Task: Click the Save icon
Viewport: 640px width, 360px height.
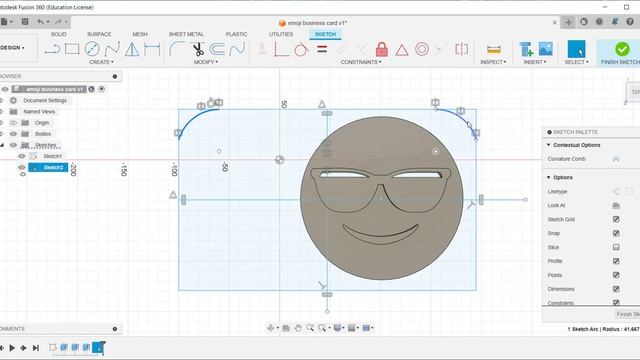Action: click(x=25, y=22)
